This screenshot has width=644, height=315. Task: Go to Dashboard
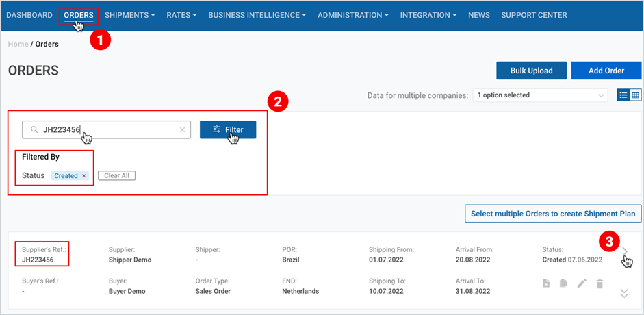(29, 15)
